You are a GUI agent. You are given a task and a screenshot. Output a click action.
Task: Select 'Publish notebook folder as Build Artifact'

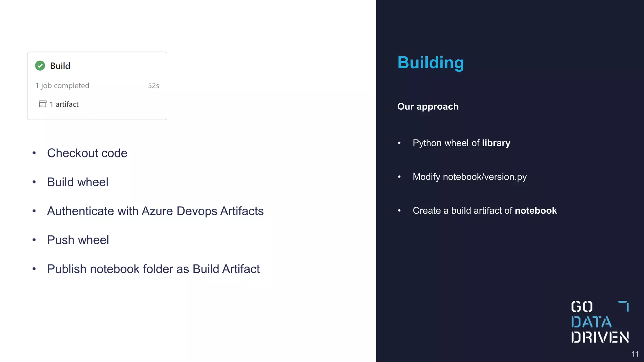pyautogui.click(x=153, y=269)
